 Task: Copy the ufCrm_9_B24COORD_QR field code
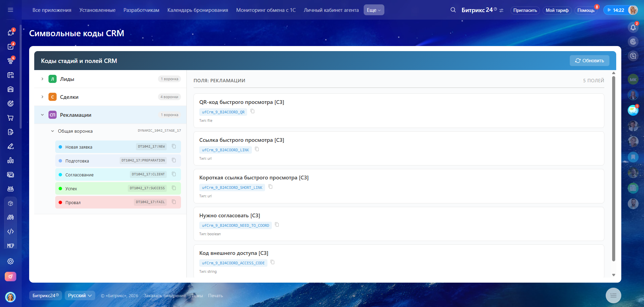click(x=253, y=111)
